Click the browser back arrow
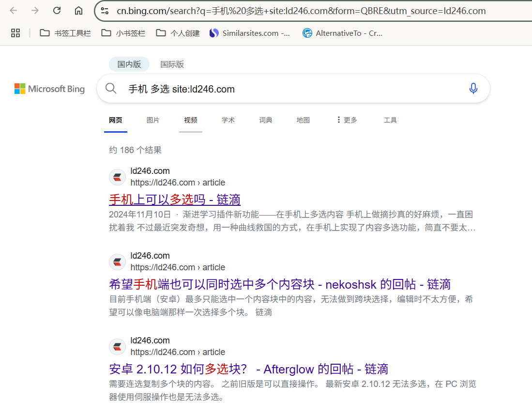The image size is (532, 417). pyautogui.click(x=14, y=11)
